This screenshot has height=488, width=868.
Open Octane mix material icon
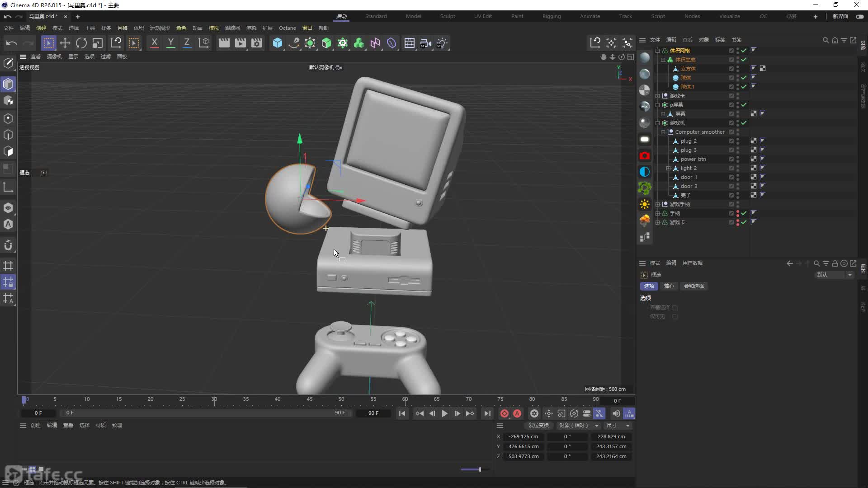[x=645, y=106]
